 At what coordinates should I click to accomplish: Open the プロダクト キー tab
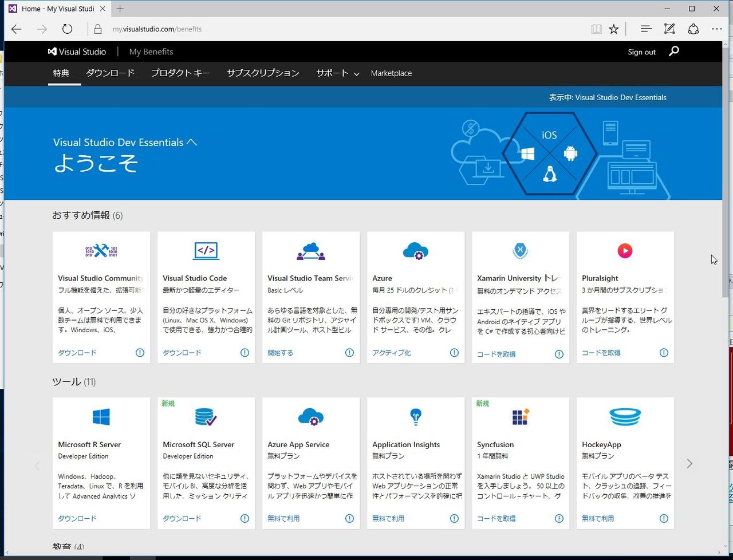point(180,73)
